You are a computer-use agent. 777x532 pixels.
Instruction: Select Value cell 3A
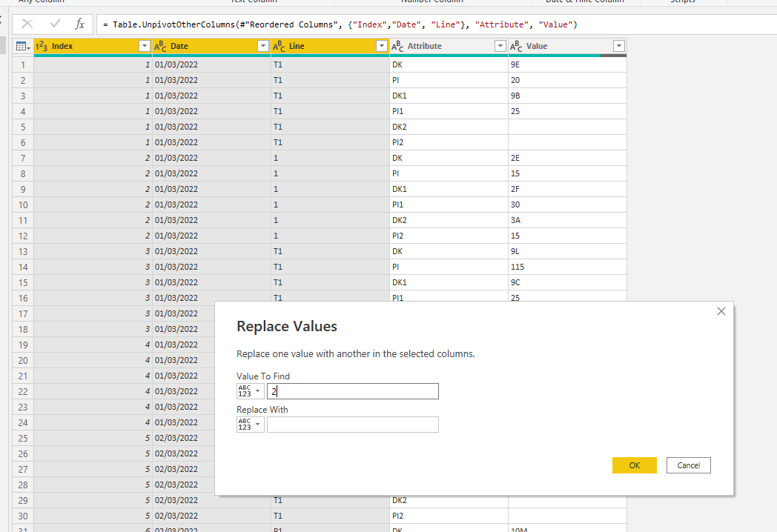point(567,220)
